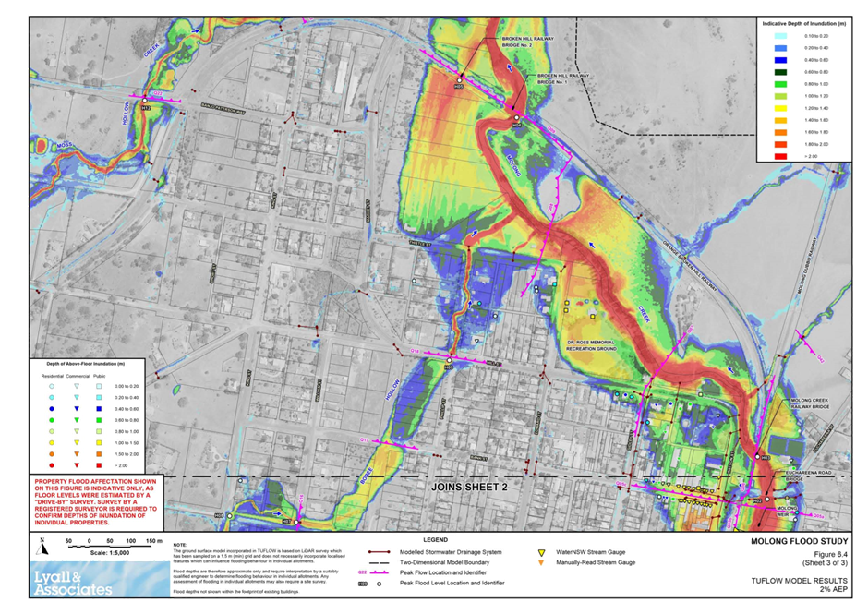Viewport: 868px width, 614px height.
Task: Click the H02 flood level marker circle
Action: pos(767,500)
